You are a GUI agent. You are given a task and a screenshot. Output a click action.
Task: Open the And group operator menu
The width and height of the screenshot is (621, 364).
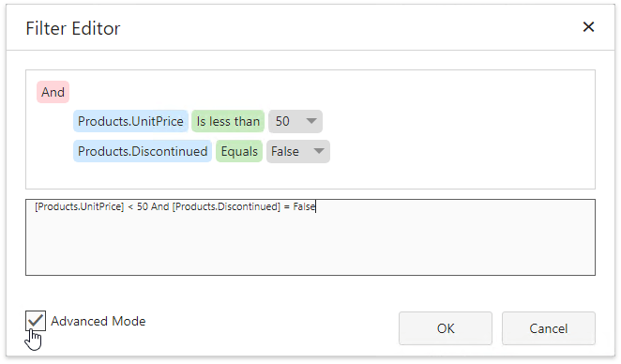(53, 92)
